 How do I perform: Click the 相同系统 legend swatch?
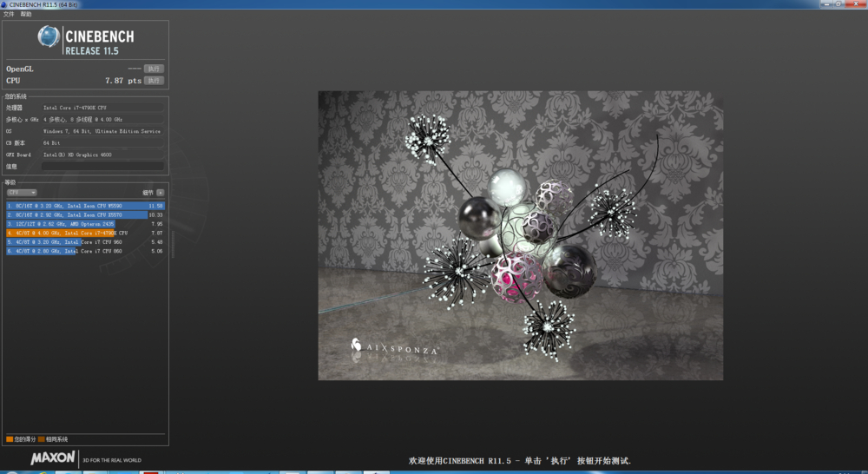pyautogui.click(x=42, y=439)
